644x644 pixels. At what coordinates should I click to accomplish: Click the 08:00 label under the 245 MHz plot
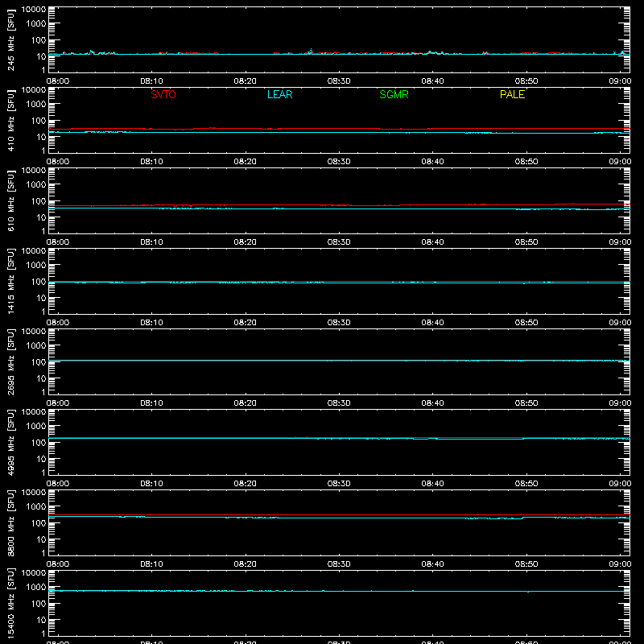point(58,81)
